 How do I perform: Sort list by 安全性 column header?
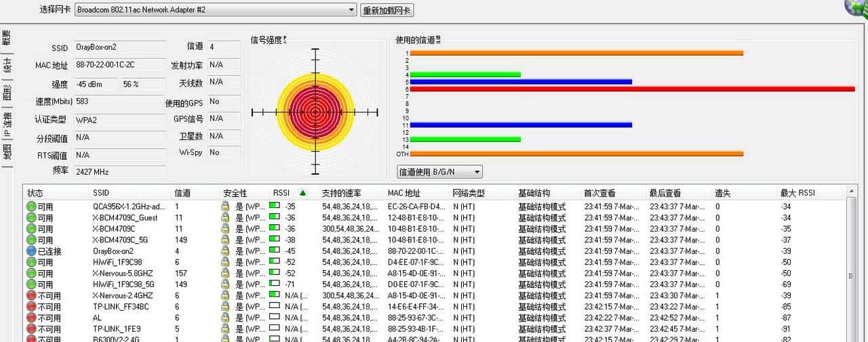click(243, 193)
